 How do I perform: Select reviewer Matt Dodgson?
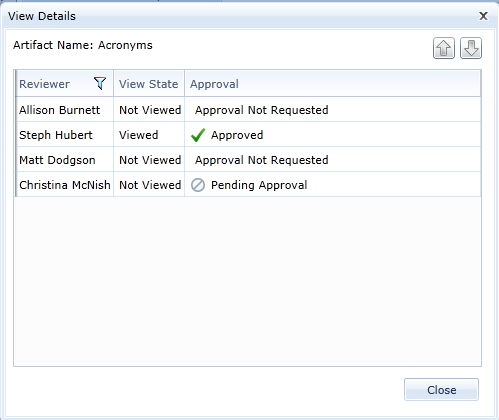pos(57,160)
